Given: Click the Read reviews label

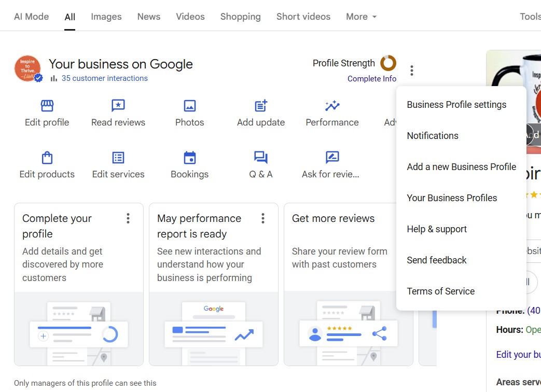Looking at the screenshot, I should pos(118,122).
